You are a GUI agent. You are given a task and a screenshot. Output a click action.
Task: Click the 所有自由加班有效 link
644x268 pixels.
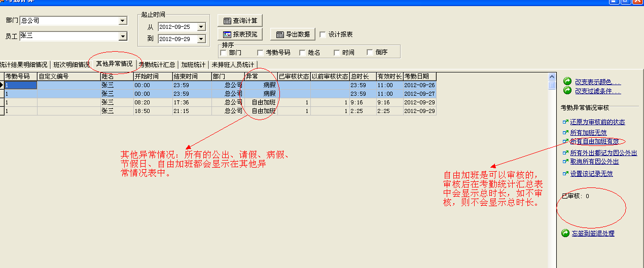pyautogui.click(x=594, y=141)
